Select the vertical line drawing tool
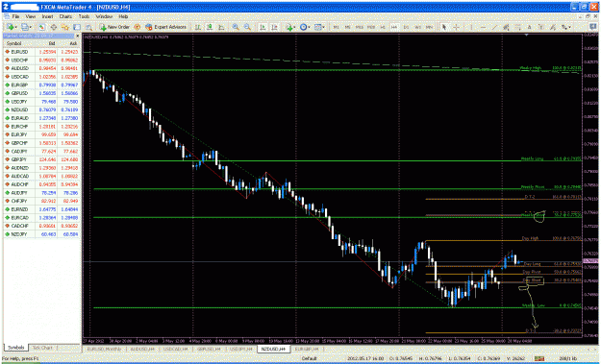601x364 pixels. point(471,27)
